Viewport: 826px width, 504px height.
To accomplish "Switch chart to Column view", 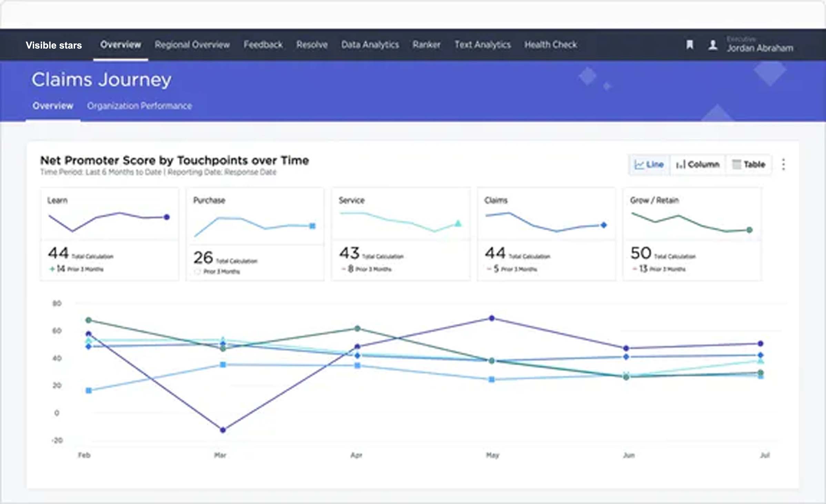I will [697, 164].
